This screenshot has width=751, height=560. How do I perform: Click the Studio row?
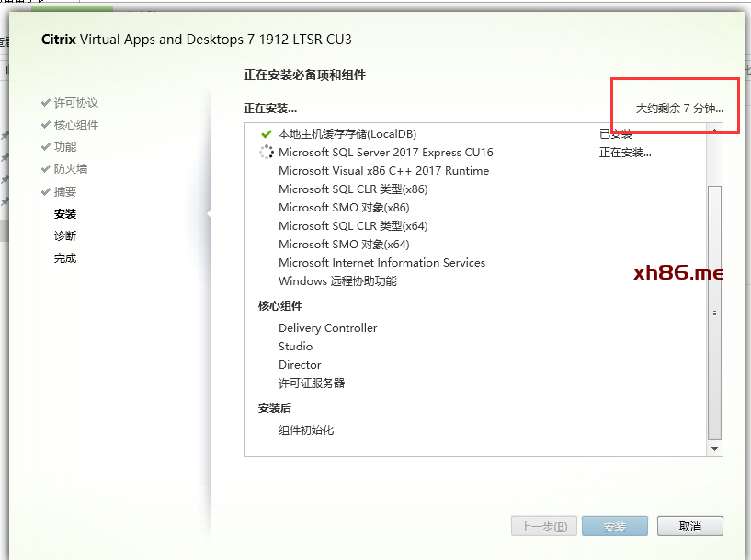(x=295, y=347)
